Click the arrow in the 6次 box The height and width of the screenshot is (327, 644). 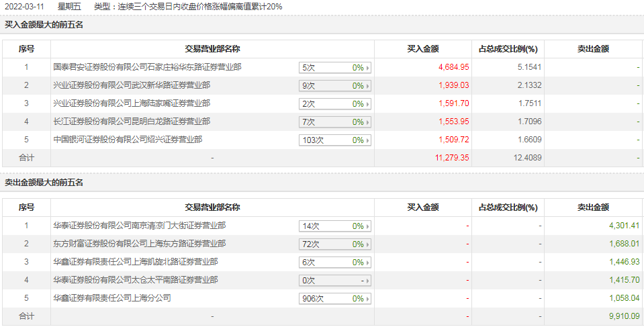point(367,263)
